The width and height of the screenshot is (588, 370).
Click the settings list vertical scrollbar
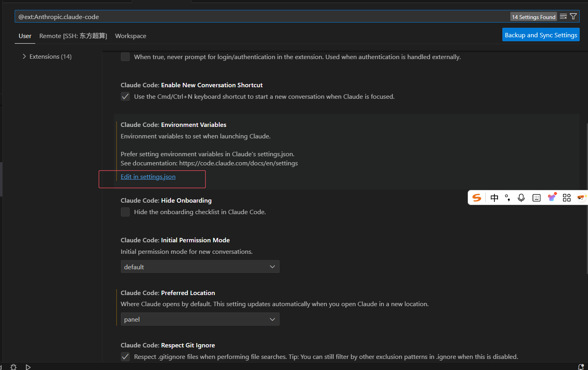[x=587, y=198]
